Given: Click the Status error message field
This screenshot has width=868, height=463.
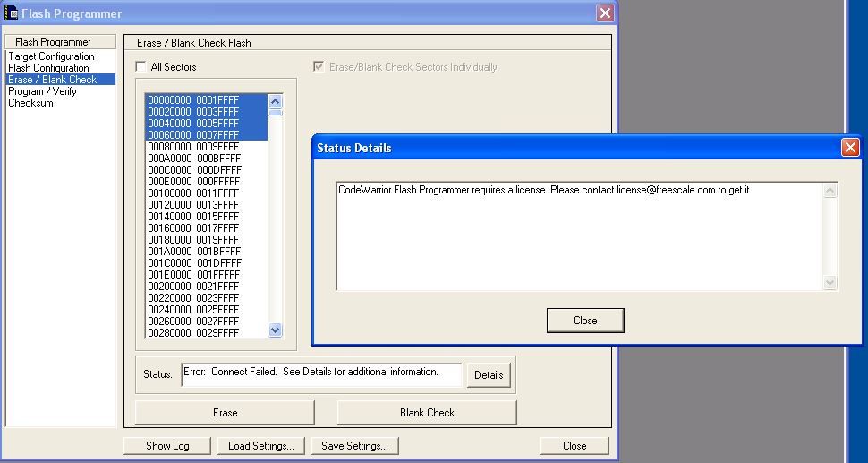Looking at the screenshot, I should pyautogui.click(x=321, y=374).
